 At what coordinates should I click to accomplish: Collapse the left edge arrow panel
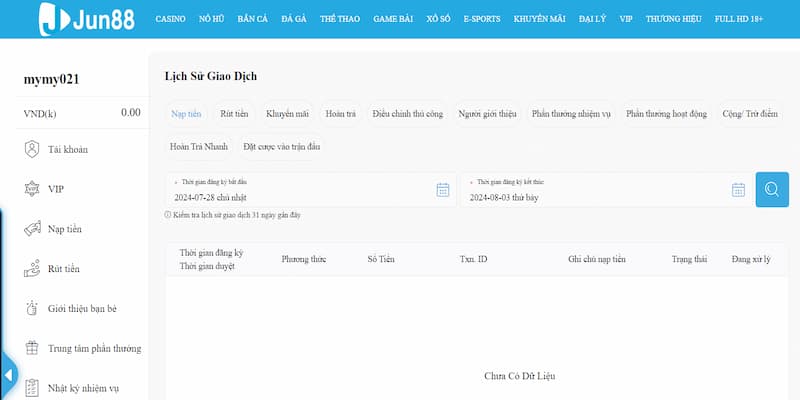(x=8, y=374)
